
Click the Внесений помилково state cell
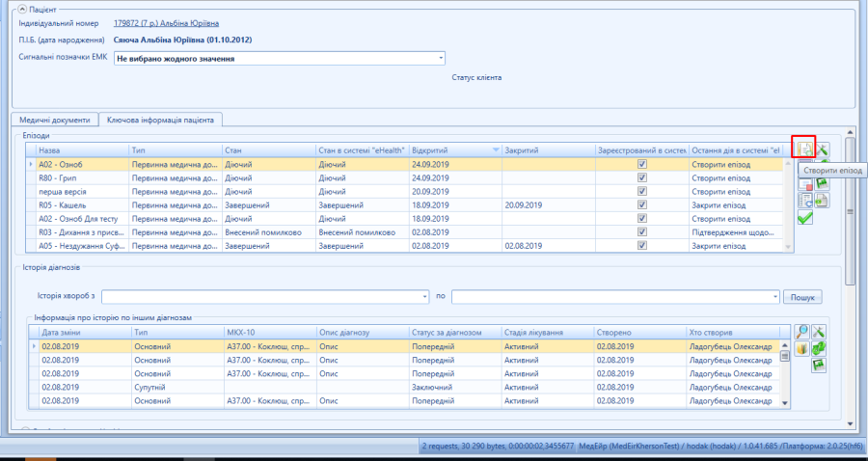point(269,231)
